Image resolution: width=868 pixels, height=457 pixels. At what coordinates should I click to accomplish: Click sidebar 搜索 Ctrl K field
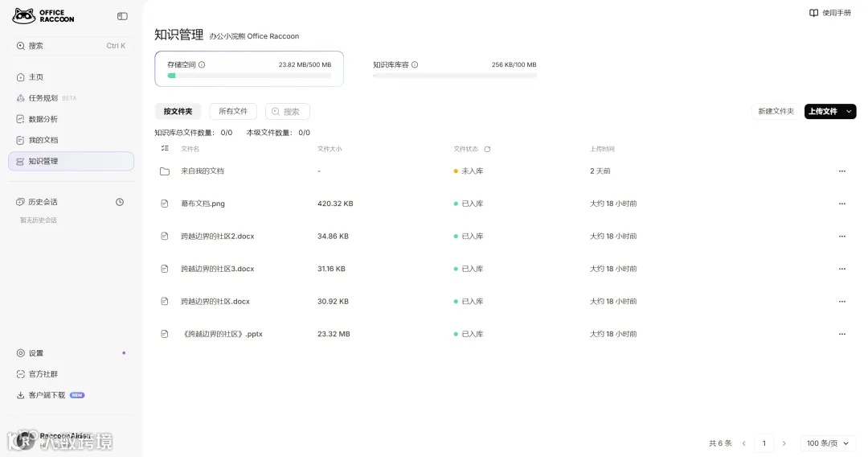71,46
